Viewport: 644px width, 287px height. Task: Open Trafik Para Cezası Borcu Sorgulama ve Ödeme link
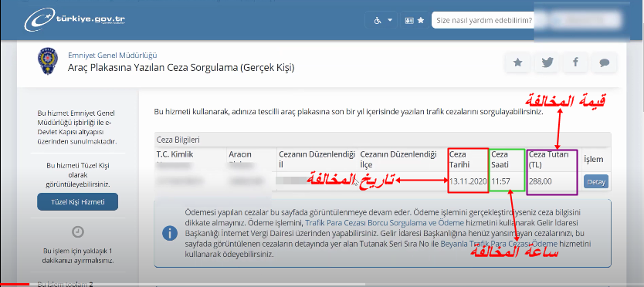click(385, 223)
